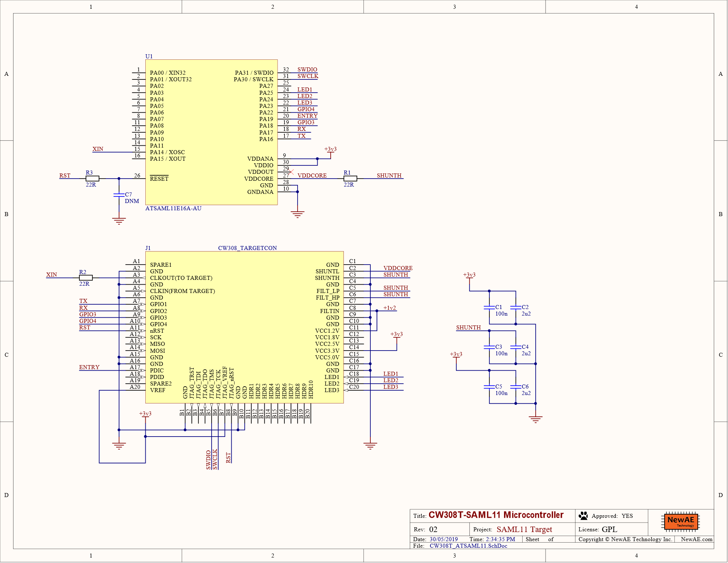
Task: Click the PA30 / SWCLK pin name
Action: coord(253,79)
